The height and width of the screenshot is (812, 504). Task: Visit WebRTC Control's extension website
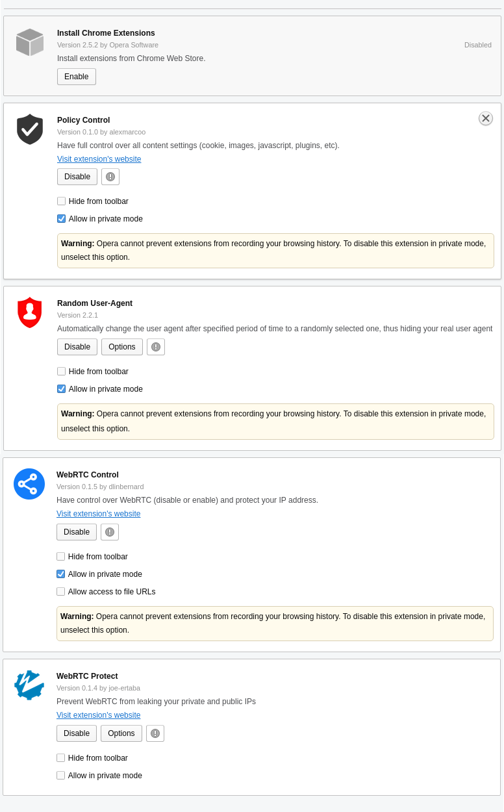[98, 513]
